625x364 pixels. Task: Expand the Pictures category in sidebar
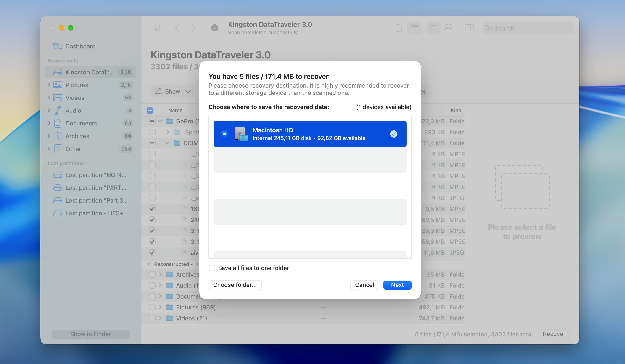(49, 85)
